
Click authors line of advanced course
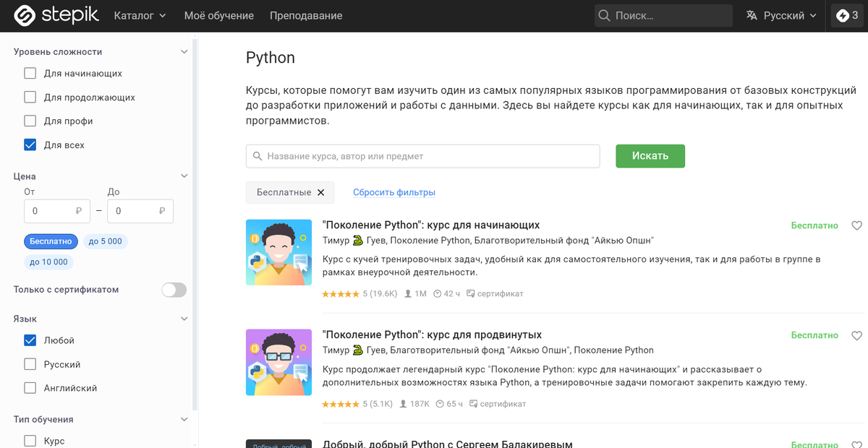pyautogui.click(x=488, y=350)
